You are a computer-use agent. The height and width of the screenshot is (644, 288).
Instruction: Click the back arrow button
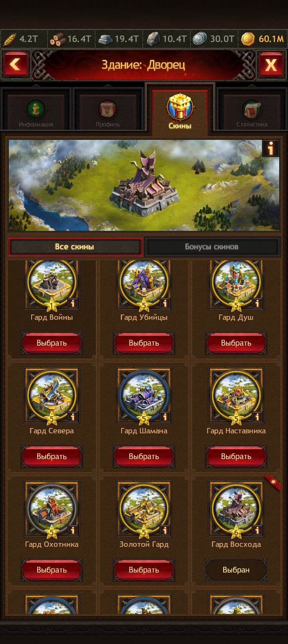(16, 64)
